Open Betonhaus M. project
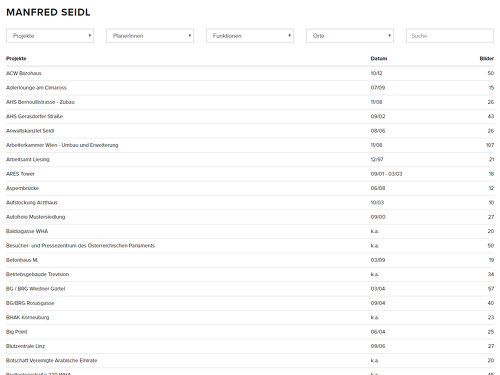 pyautogui.click(x=22, y=260)
